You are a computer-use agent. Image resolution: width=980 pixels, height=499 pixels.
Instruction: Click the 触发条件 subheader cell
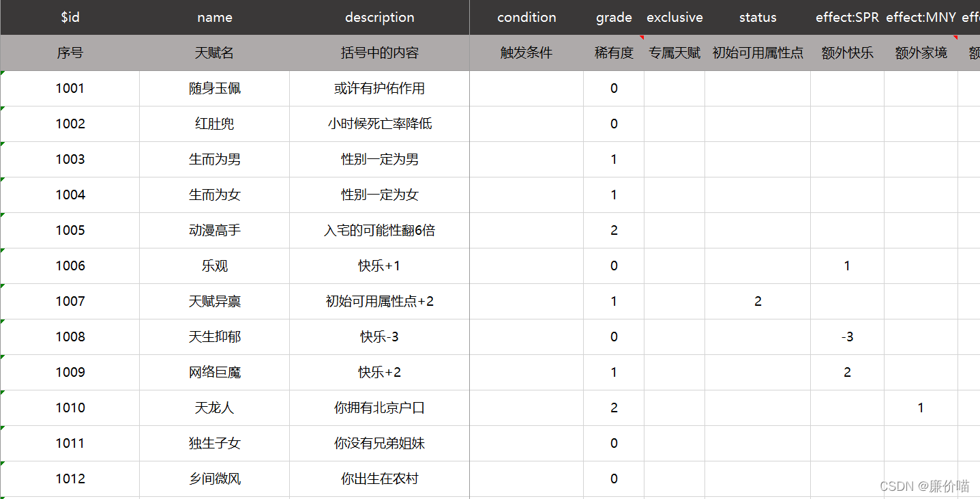coord(526,53)
